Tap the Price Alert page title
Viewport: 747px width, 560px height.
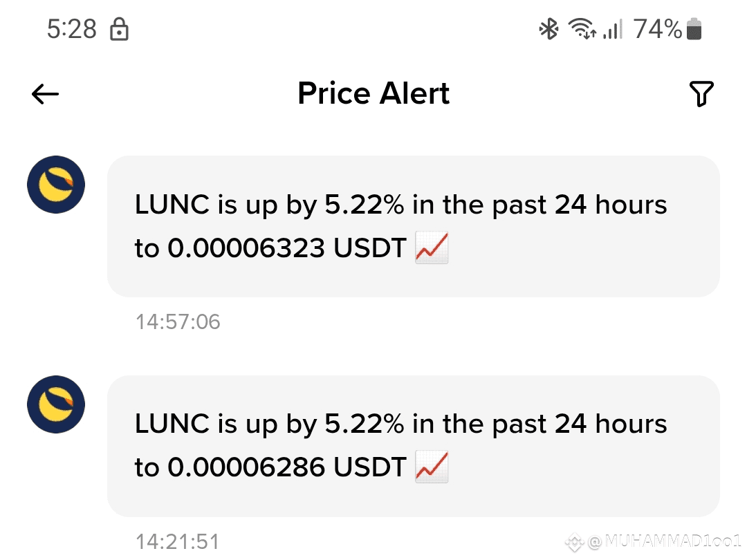373,93
